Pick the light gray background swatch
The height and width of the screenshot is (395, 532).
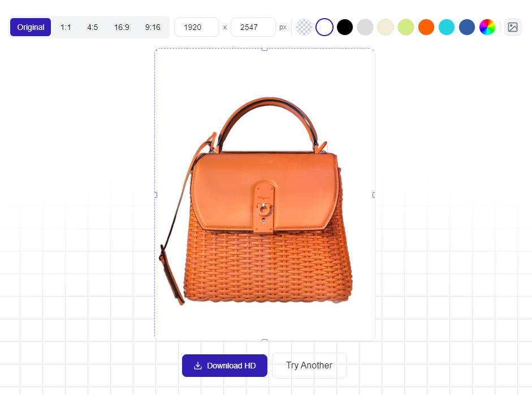(365, 27)
